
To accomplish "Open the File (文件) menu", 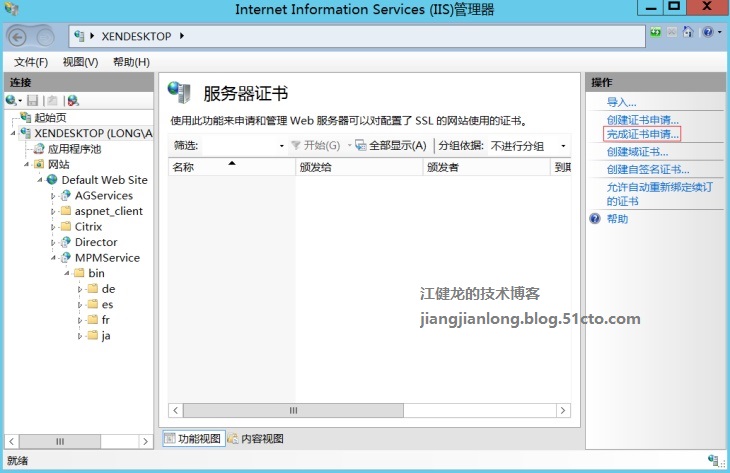I will (31, 62).
